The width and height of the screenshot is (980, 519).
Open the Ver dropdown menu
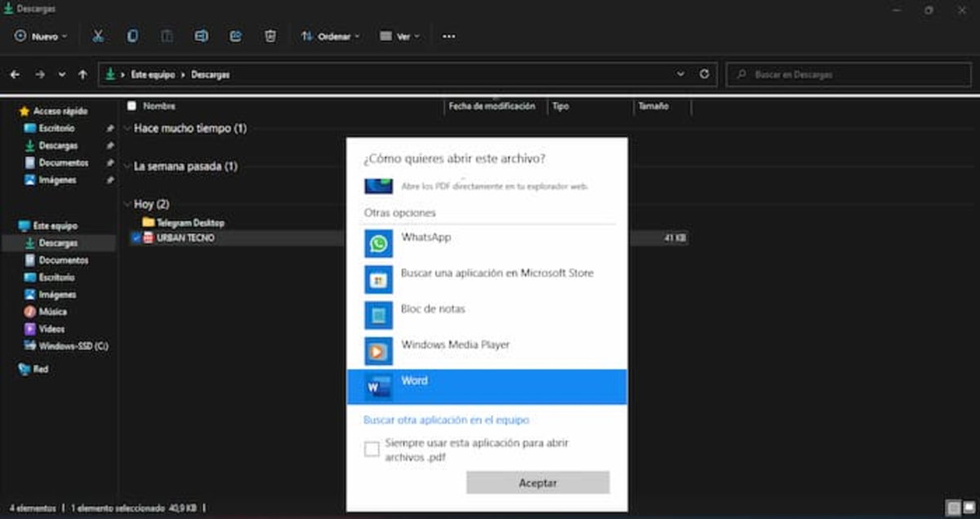click(x=399, y=36)
